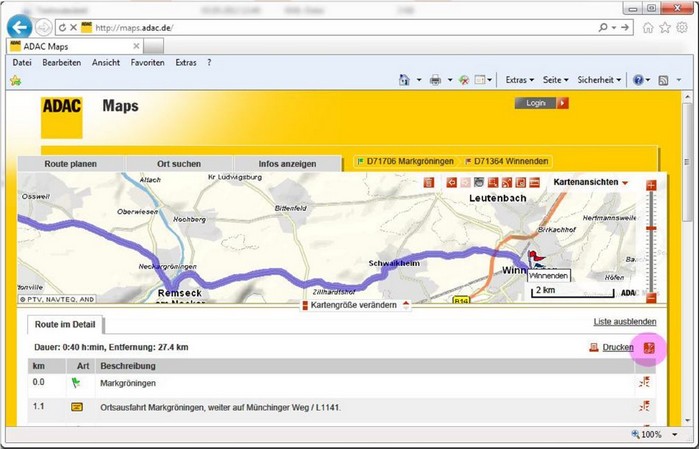Viewport: 700px width, 449px height.
Task: Open the favorites star at top right
Action: 665,28
